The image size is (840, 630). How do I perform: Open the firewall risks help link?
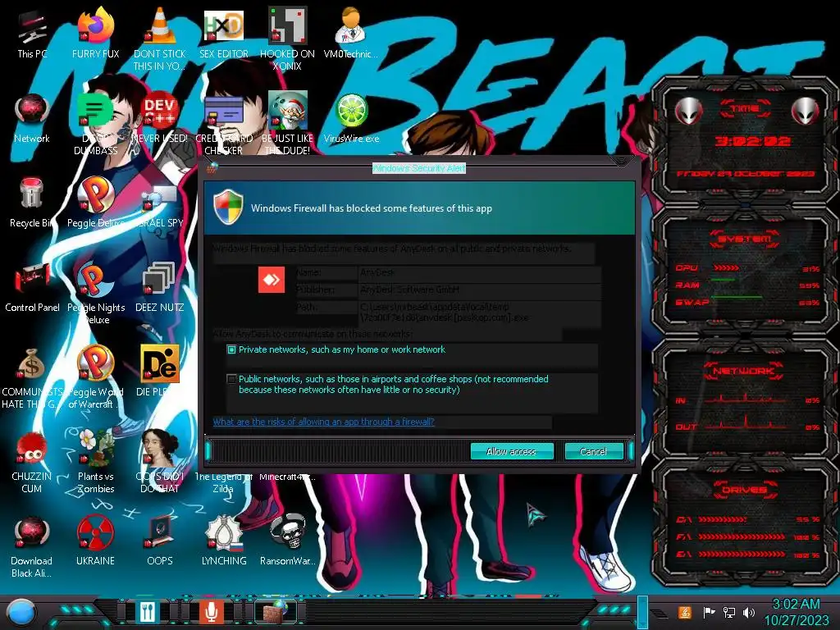323,422
